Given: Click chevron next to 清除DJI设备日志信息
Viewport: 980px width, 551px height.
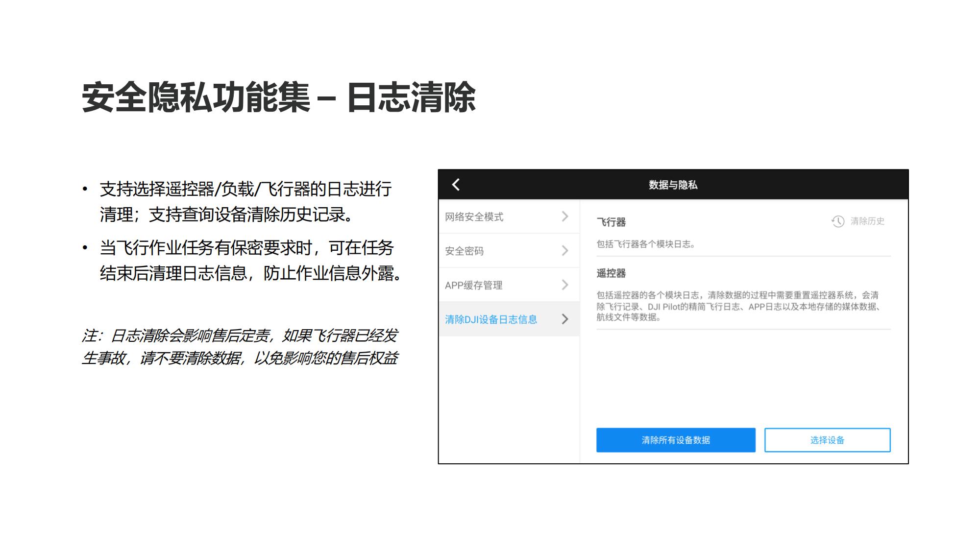Looking at the screenshot, I should pyautogui.click(x=565, y=319).
